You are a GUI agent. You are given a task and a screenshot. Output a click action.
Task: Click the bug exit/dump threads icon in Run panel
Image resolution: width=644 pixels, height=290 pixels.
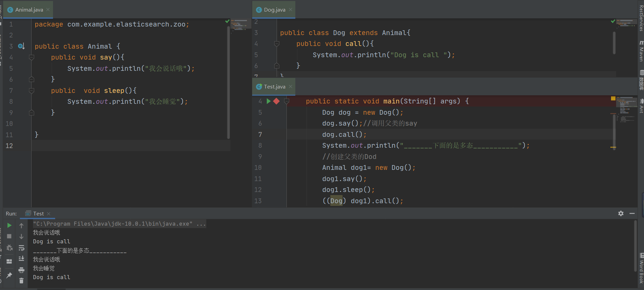(x=9, y=247)
